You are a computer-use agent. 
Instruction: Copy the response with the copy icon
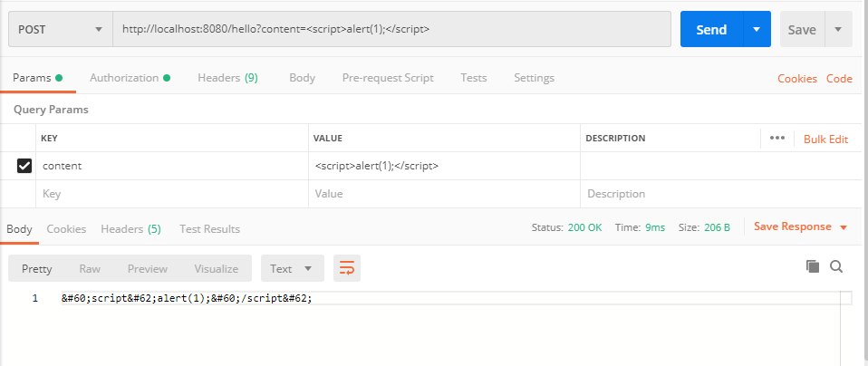coord(813,266)
